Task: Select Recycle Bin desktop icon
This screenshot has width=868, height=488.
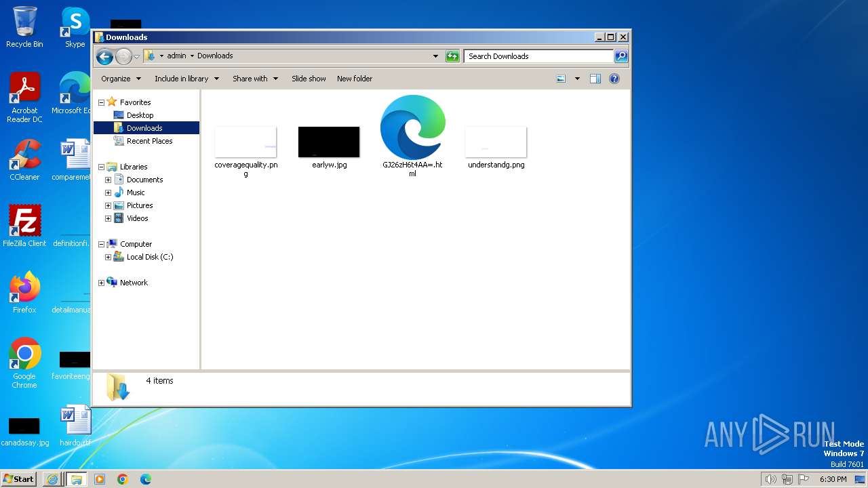Action: (24, 27)
